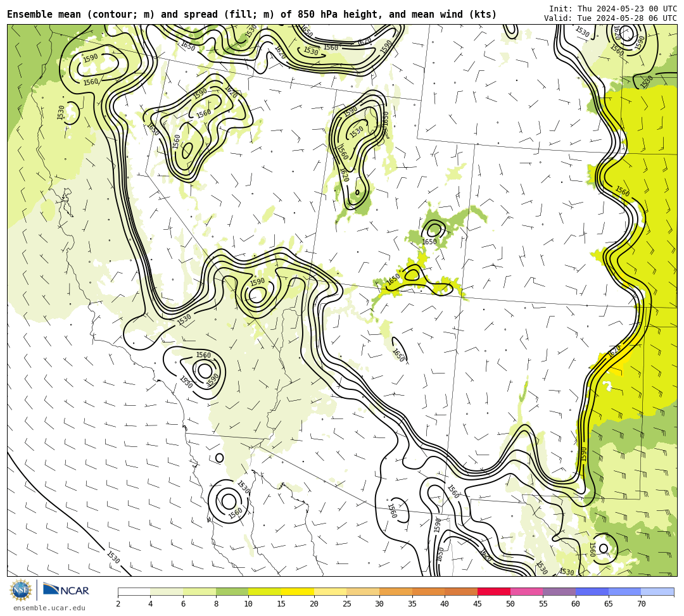Click the 1650 label beside the small central closed contour

click(x=429, y=241)
